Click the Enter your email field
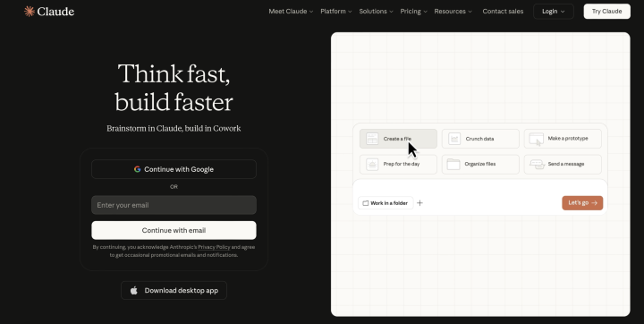 click(x=174, y=205)
